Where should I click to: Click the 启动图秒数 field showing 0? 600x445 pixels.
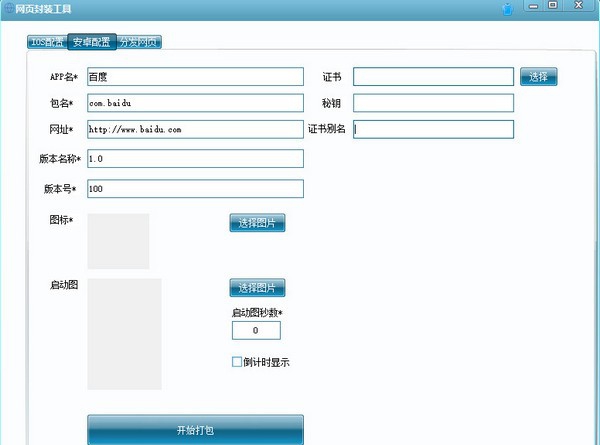[256, 330]
